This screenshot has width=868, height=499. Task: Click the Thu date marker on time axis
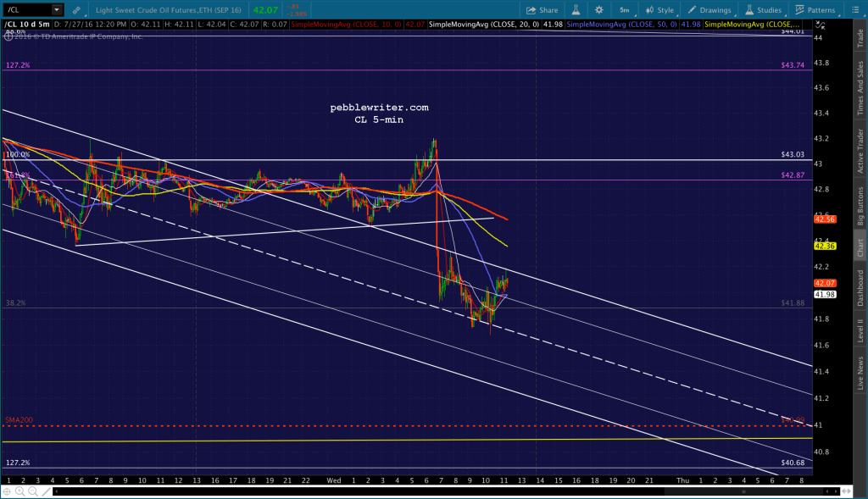click(682, 480)
